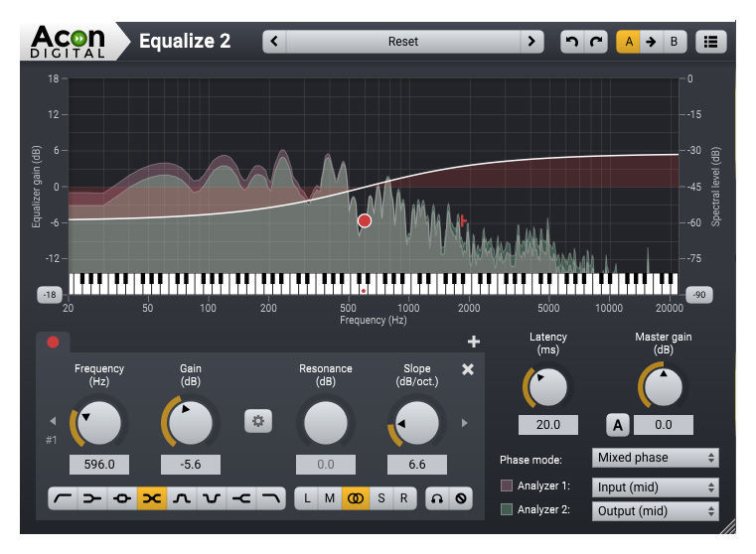Select the peak filter type
Image resolution: width=756 pixels, height=554 pixels.
(x=122, y=498)
